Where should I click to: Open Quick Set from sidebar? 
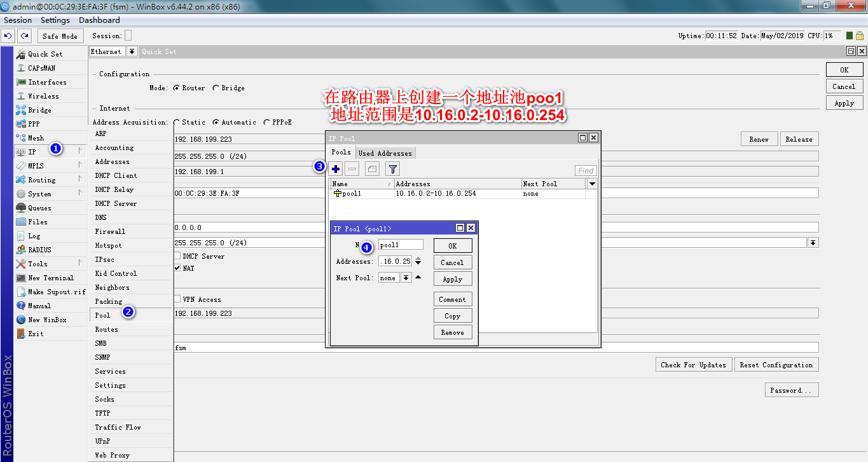pyautogui.click(x=45, y=54)
